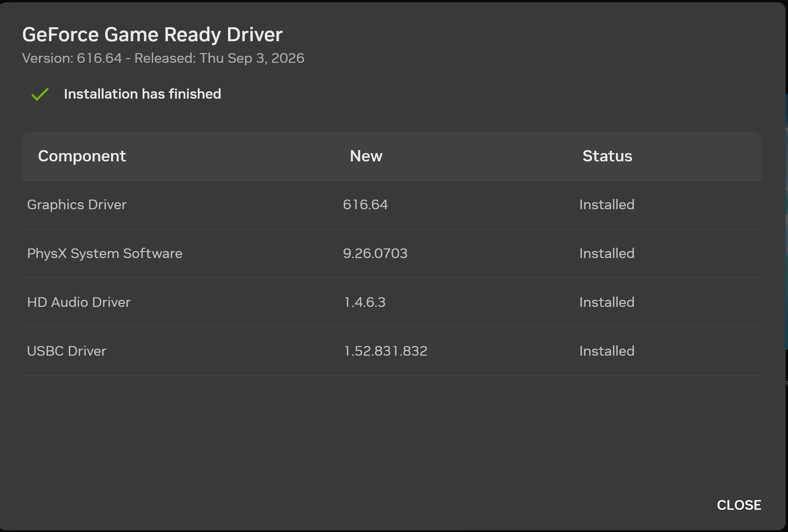This screenshot has width=788, height=532.
Task: Click the CLOSE button
Action: tap(739, 505)
